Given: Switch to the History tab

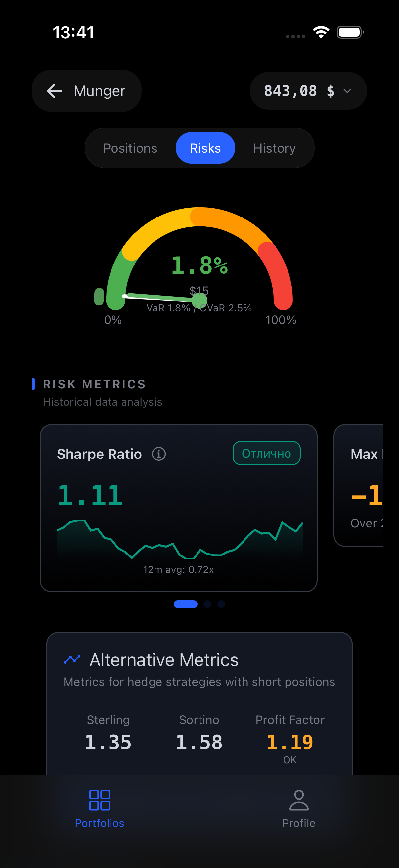Looking at the screenshot, I should point(274,148).
